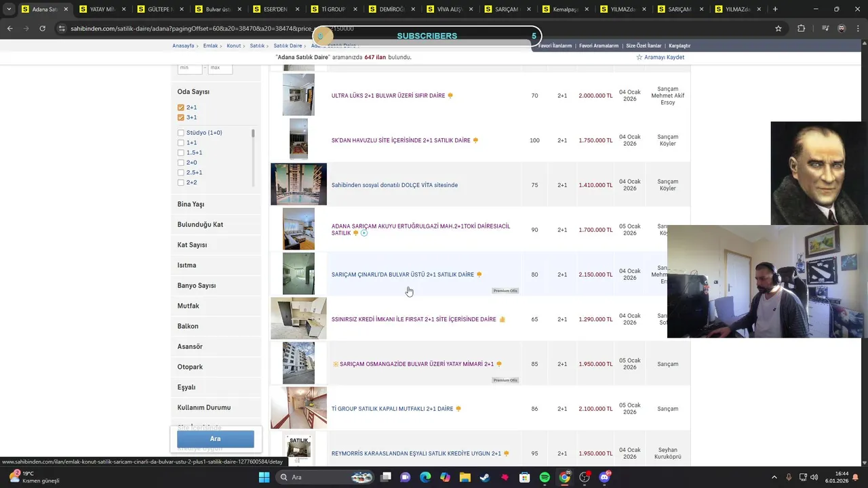Screen dimensions: 868x488
Task: Open Chrome profile avatar
Action: [842, 28]
